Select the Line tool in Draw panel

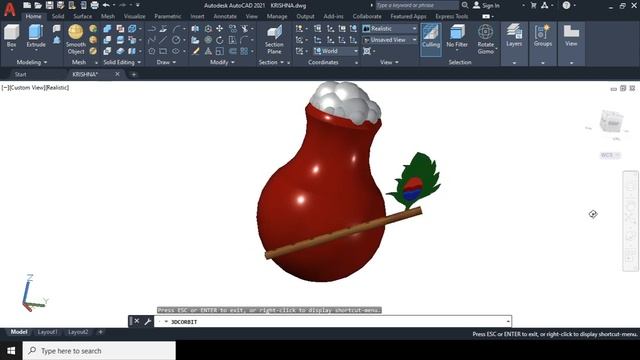pos(163,40)
